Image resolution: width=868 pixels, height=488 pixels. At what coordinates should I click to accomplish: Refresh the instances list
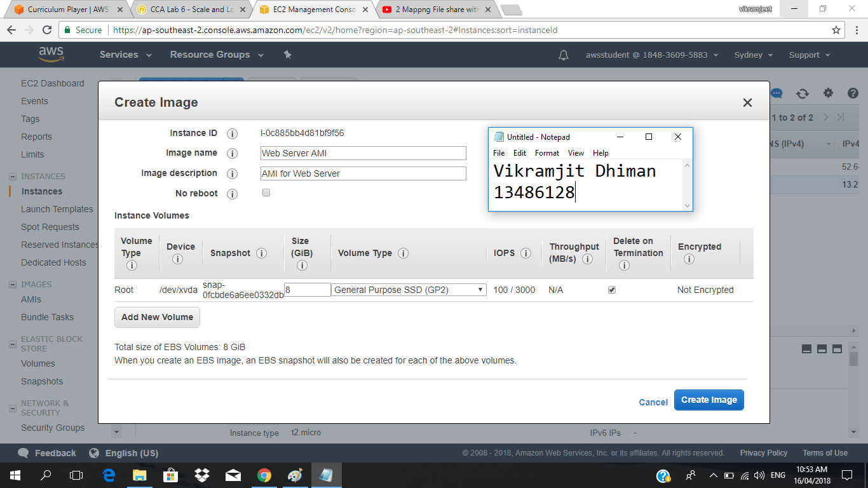click(803, 93)
